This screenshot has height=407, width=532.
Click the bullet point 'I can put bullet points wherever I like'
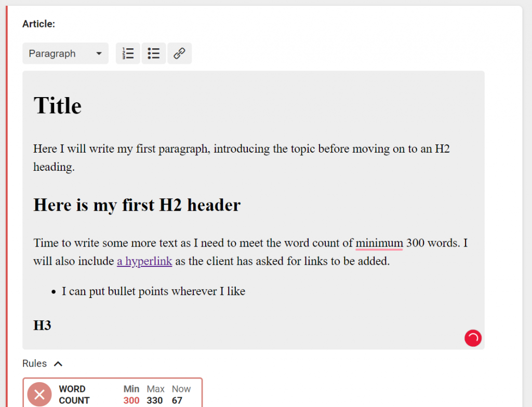coord(153,291)
